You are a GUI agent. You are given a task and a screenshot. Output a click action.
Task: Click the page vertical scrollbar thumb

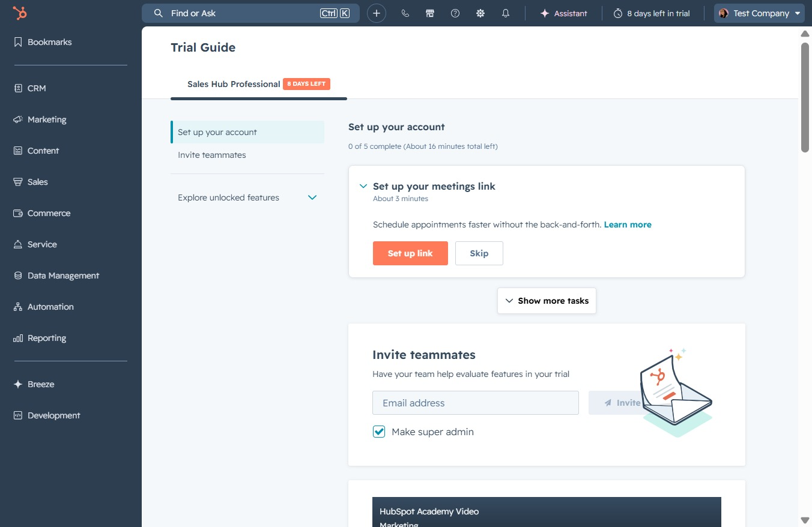click(805, 96)
